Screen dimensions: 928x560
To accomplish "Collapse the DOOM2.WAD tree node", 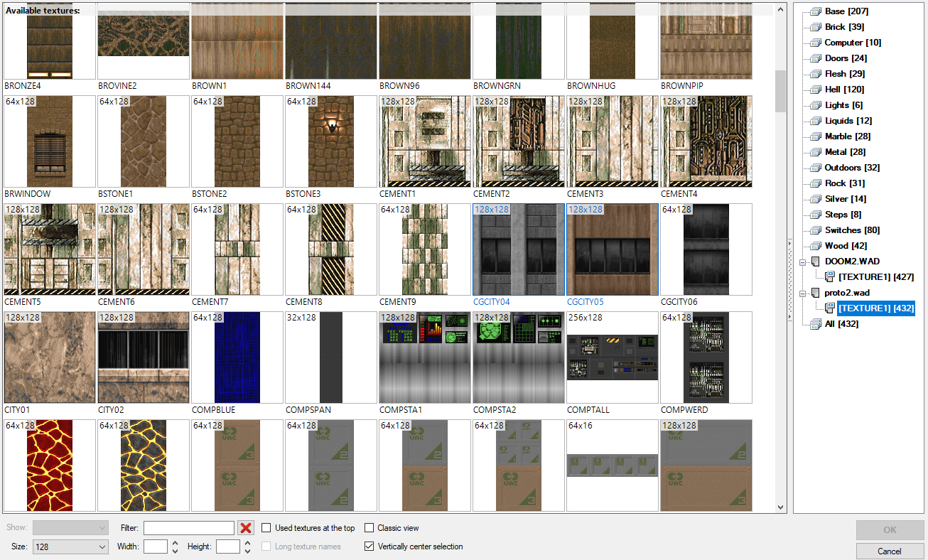I will point(802,262).
